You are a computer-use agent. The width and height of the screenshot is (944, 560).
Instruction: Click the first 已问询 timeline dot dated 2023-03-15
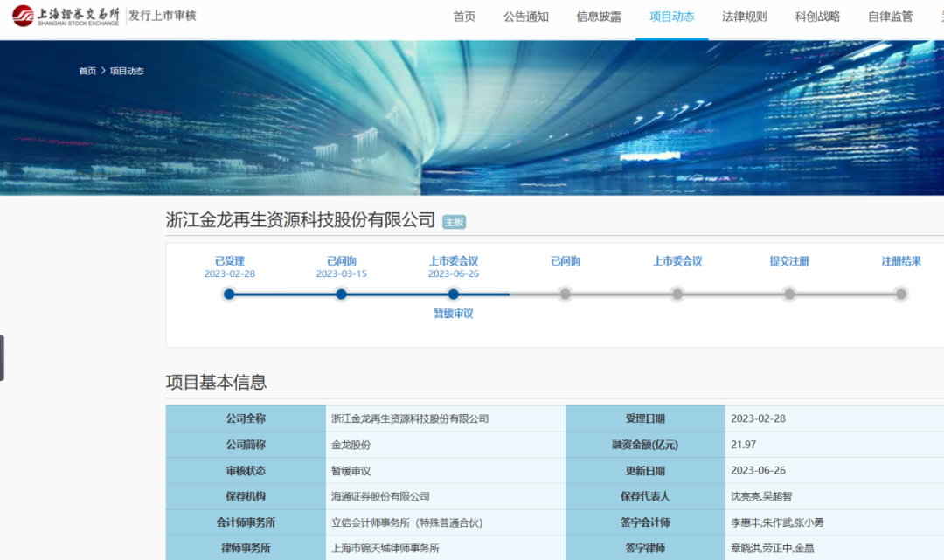pyautogui.click(x=341, y=294)
